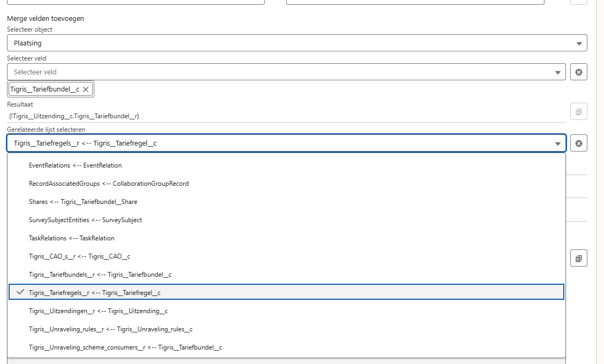The image size is (604, 364).
Task: Remove the Tigris__Tariefbundel__c pill
Action: pyautogui.click(x=86, y=89)
